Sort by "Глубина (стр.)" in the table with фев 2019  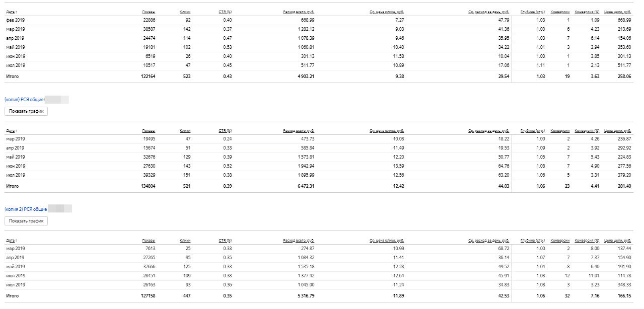click(533, 11)
